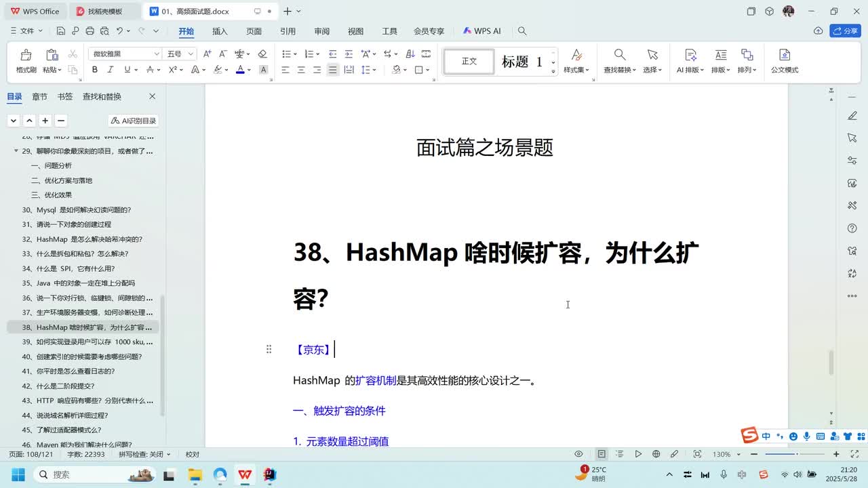This screenshot has width=868, height=488.
Task: Toggle page layout view in status bar
Action: (x=601, y=454)
